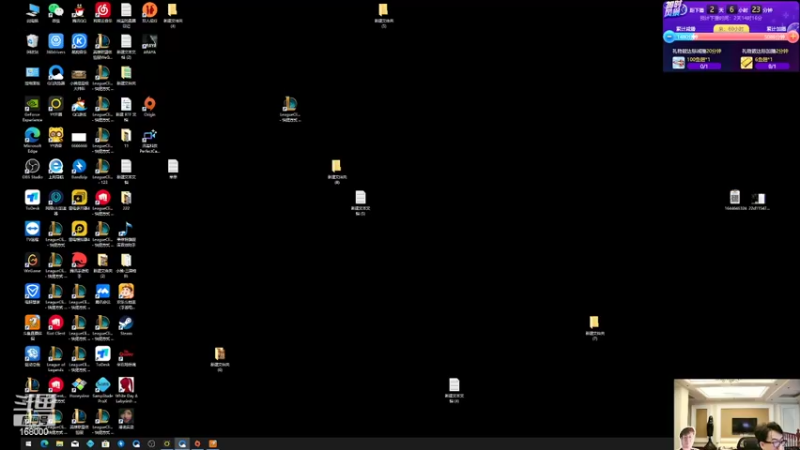Click the pink progress bar in the widget
The image size is (800, 450).
point(731,37)
